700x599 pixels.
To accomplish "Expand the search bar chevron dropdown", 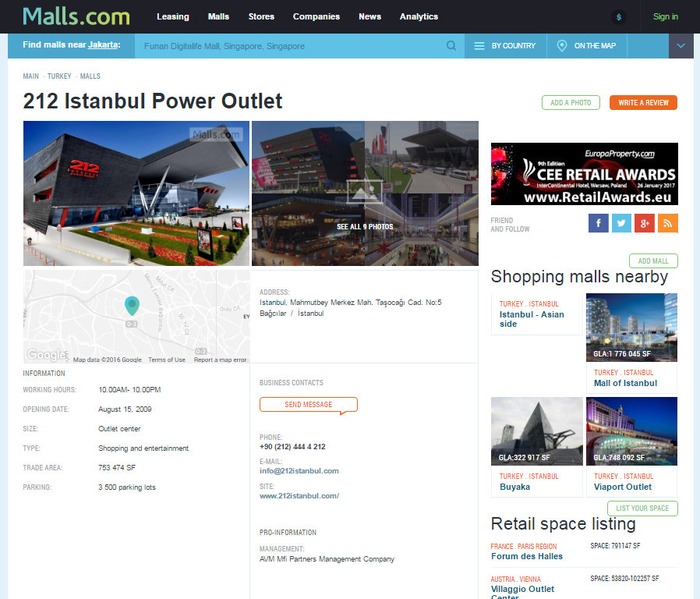I will pos(681,46).
